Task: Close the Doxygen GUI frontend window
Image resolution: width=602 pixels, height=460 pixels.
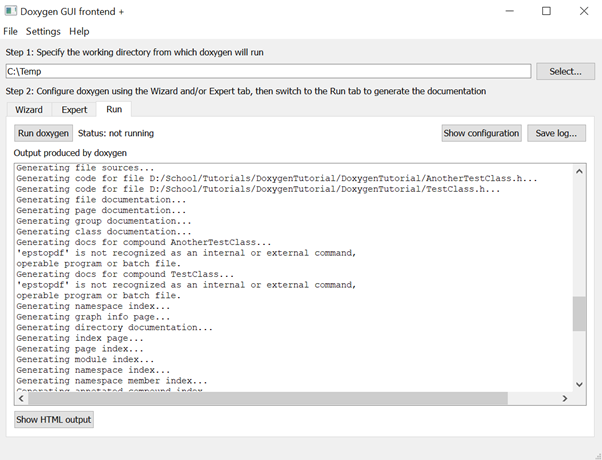Action: click(x=584, y=11)
